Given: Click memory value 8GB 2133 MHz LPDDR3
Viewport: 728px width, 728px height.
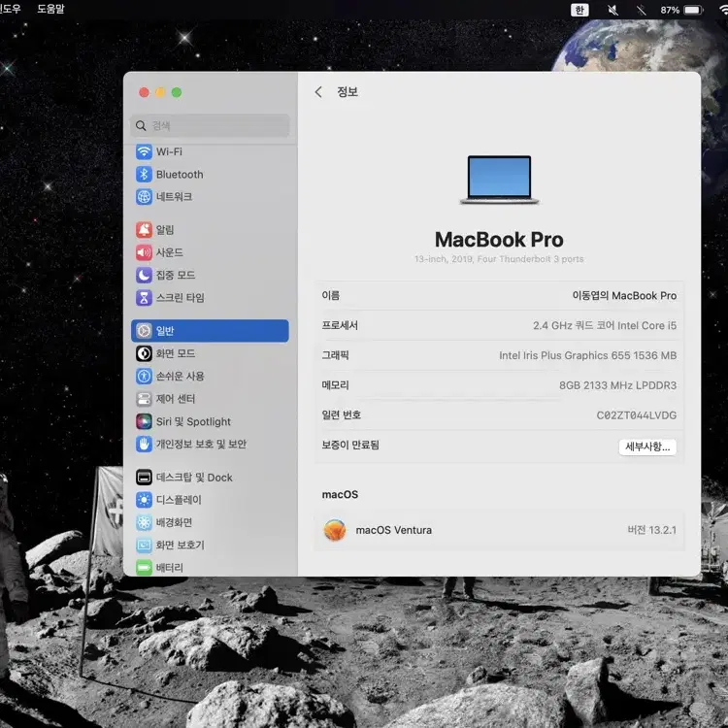Looking at the screenshot, I should coord(617,385).
